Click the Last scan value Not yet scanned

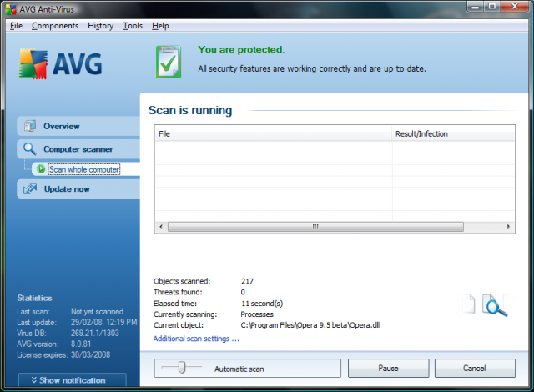pos(97,311)
